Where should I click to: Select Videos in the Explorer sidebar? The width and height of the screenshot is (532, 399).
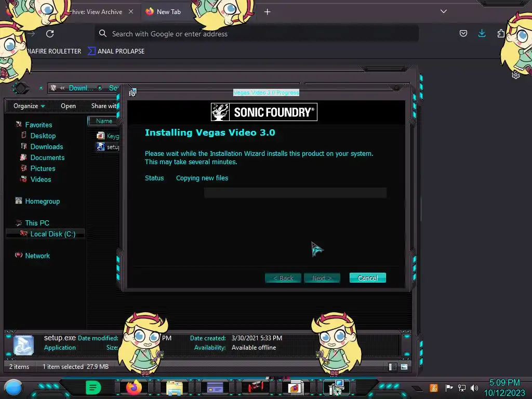pyautogui.click(x=41, y=179)
